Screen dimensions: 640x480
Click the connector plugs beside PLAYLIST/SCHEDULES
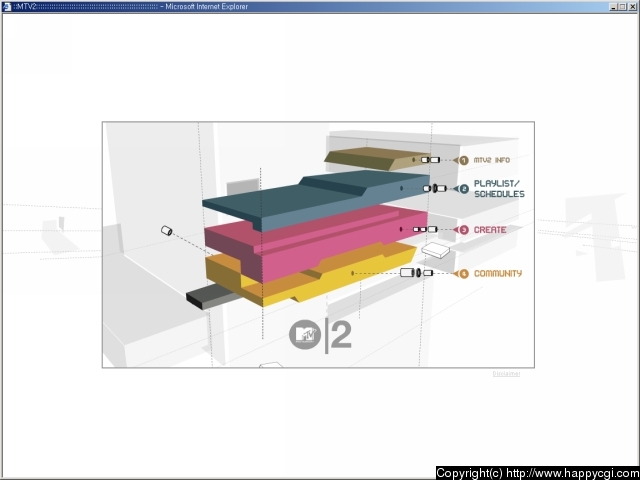click(435, 188)
